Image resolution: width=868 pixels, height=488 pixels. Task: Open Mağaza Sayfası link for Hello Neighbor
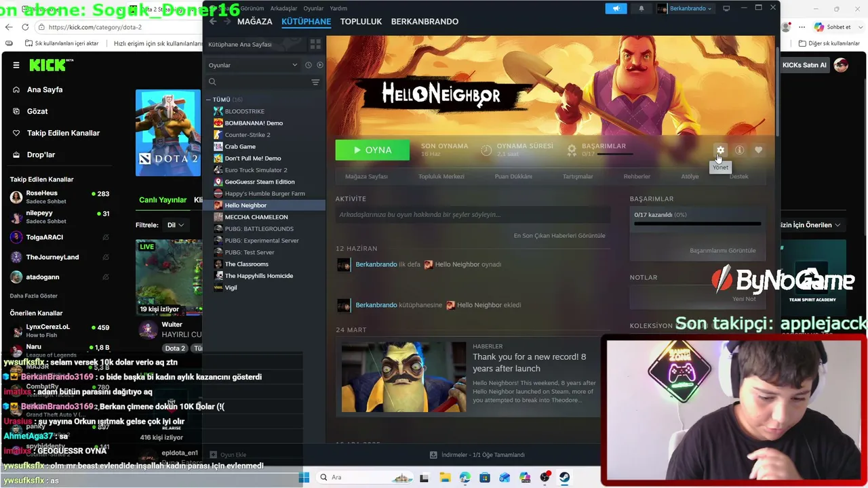(x=366, y=176)
